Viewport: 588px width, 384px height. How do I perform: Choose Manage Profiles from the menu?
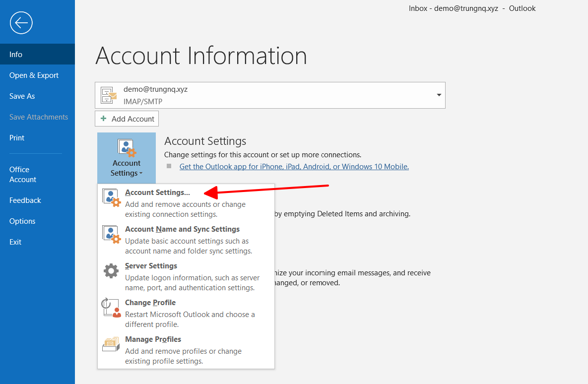pos(186,350)
